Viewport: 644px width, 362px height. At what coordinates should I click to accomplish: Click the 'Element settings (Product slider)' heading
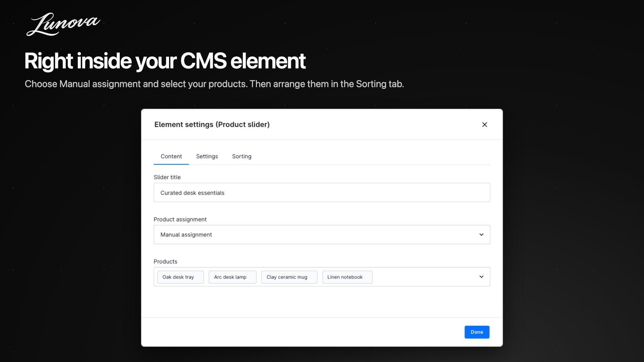(x=212, y=125)
